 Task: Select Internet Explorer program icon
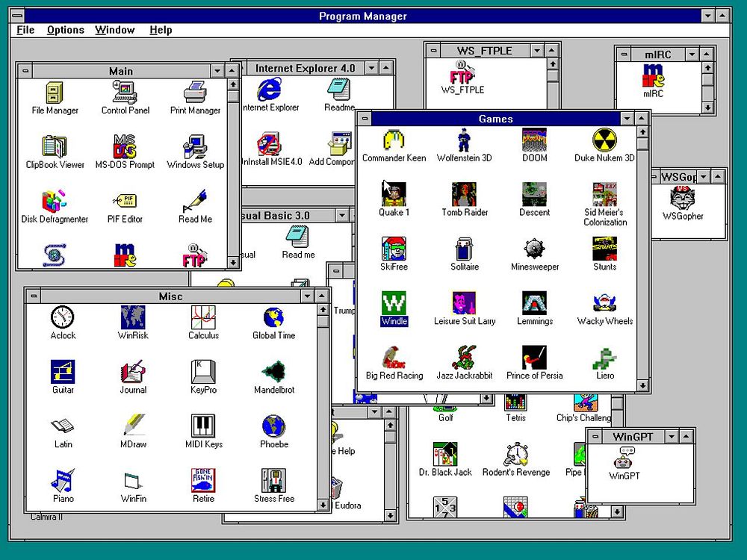pyautogui.click(x=270, y=90)
